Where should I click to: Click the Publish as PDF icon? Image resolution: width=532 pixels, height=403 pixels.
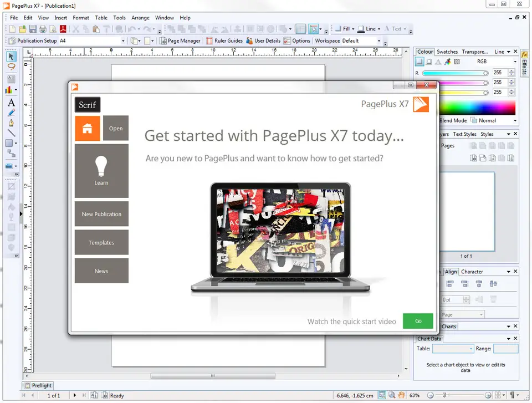point(63,29)
